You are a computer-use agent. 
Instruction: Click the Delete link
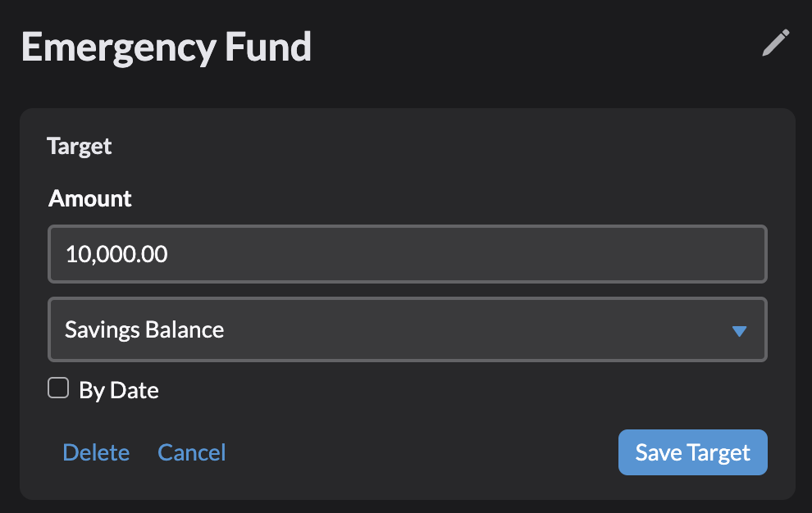pos(96,452)
